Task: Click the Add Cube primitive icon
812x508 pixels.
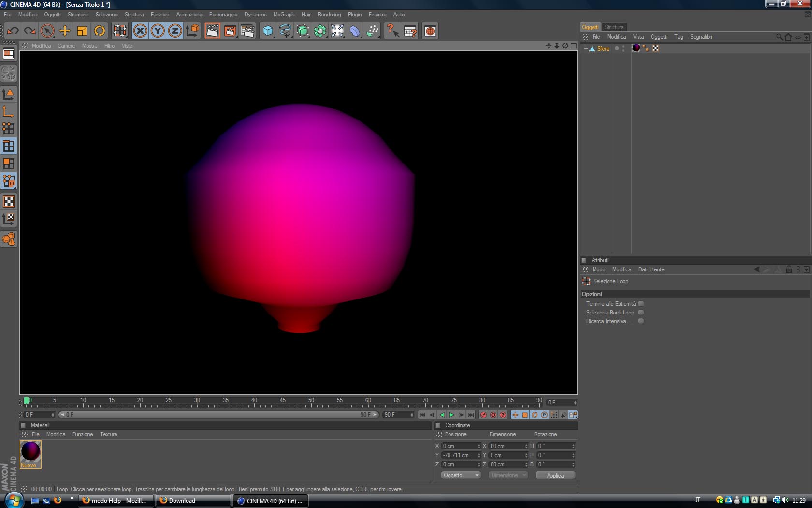Action: pyautogui.click(x=267, y=31)
